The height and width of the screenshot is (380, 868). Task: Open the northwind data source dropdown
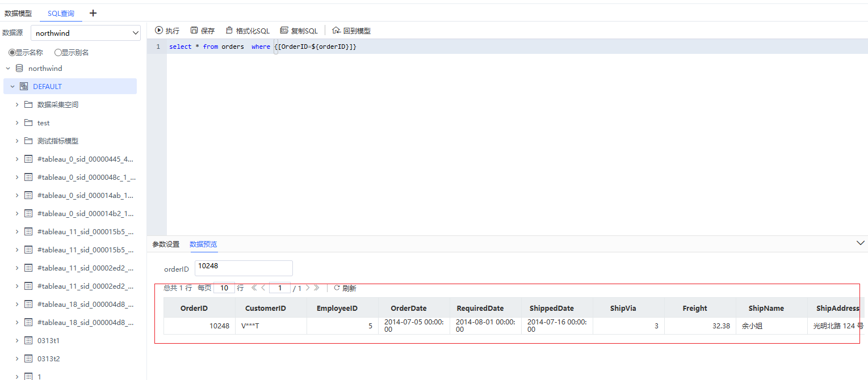tap(85, 33)
